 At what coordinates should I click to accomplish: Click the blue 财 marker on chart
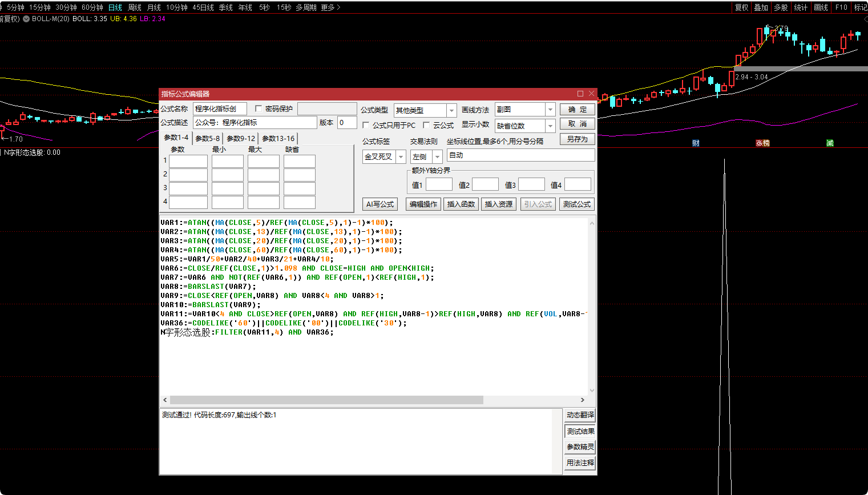tap(696, 143)
